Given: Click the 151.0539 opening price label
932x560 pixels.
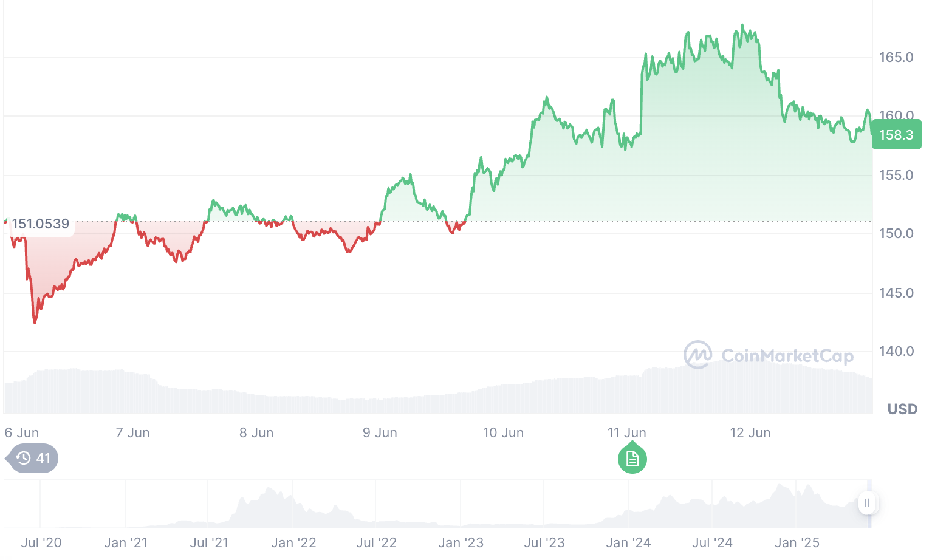Looking at the screenshot, I should (41, 224).
